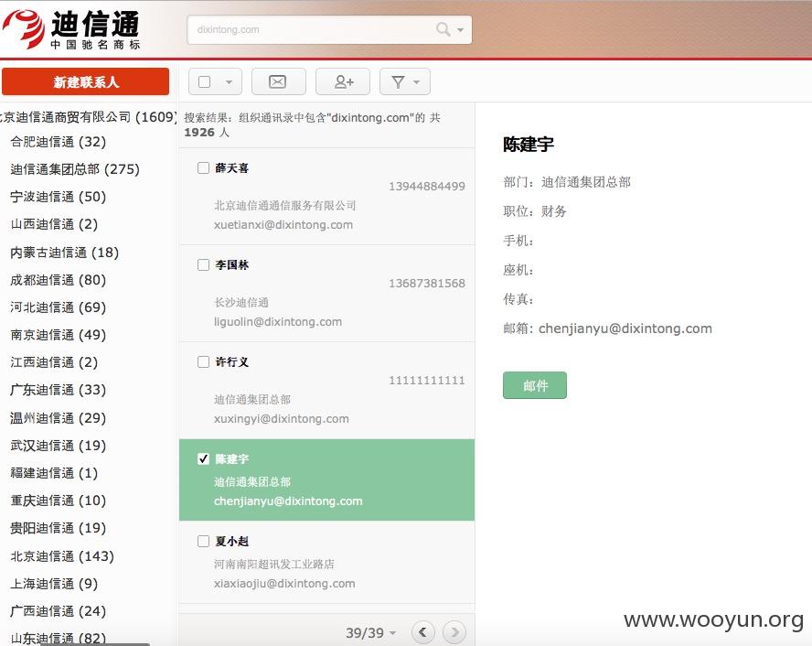Viewport: 812px width, 646px height.
Task: Select 成都迪信通 (80) group
Action: tap(58, 280)
